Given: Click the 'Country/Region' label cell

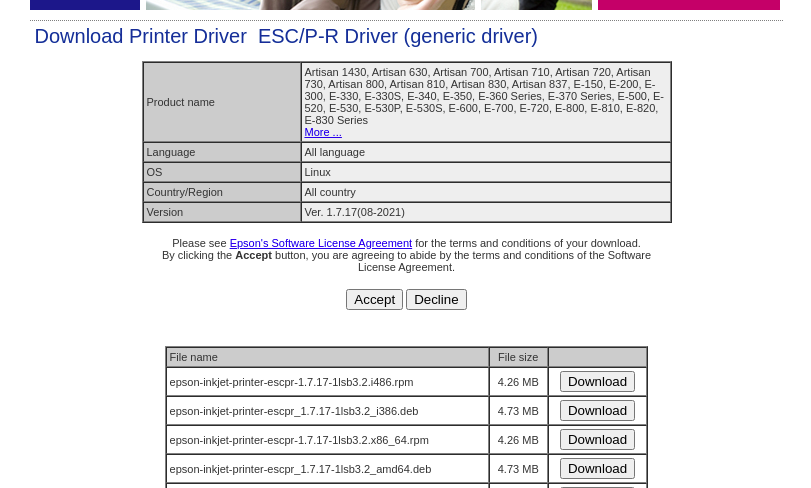Looking at the screenshot, I should click(x=222, y=192).
